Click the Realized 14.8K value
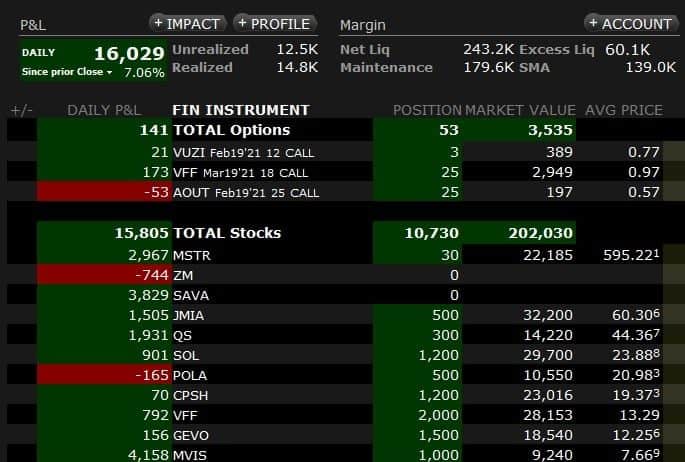 click(297, 67)
